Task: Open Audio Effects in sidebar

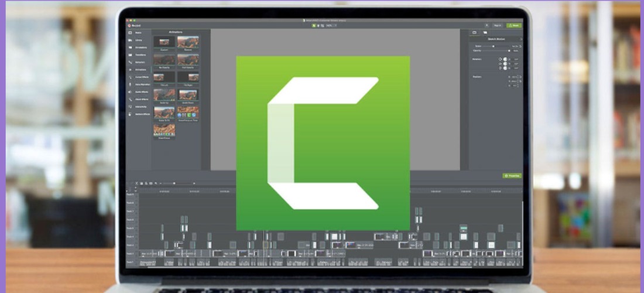Action: pos(138,91)
